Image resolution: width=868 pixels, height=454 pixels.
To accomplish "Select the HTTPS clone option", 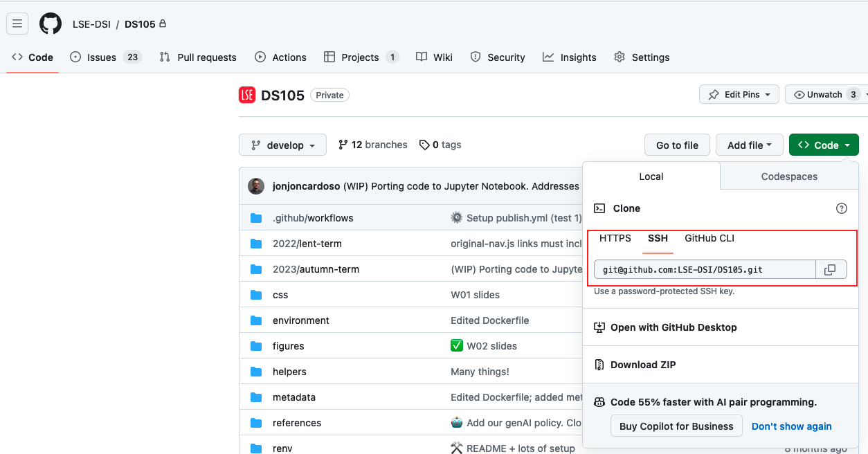I will click(615, 239).
